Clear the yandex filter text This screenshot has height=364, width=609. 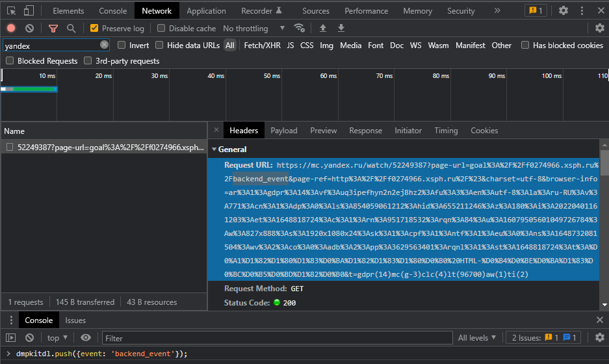[x=104, y=45]
